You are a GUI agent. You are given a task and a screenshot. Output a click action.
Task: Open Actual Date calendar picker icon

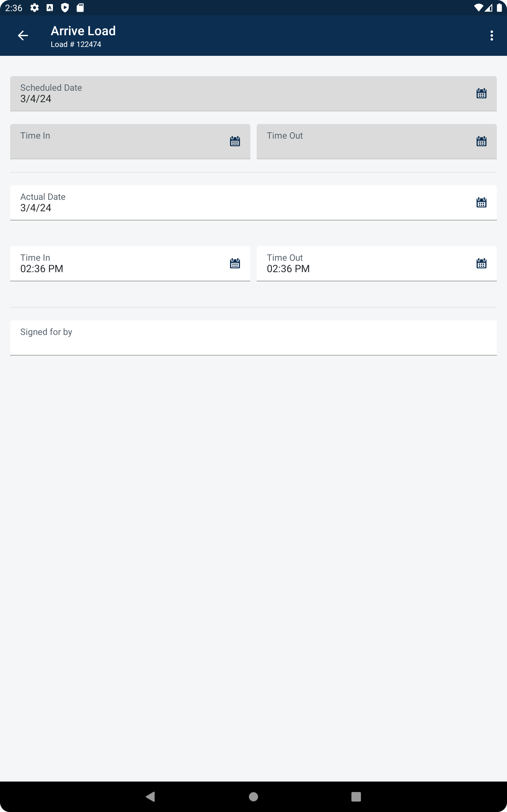(481, 203)
